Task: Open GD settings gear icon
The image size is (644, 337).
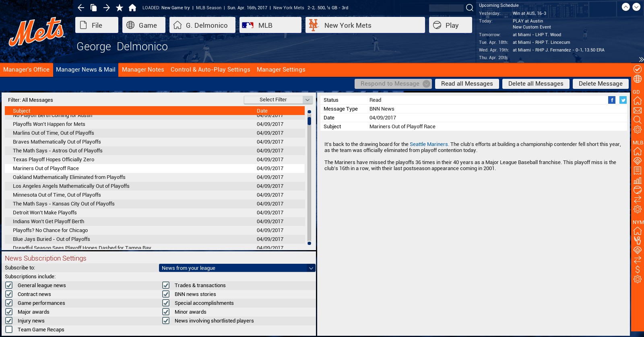Action: pos(638,129)
